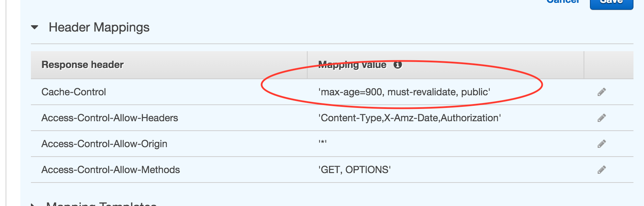This screenshot has height=206, width=644.
Task: Click the pencil icon in the Cache-Control row
Action: [x=601, y=92]
